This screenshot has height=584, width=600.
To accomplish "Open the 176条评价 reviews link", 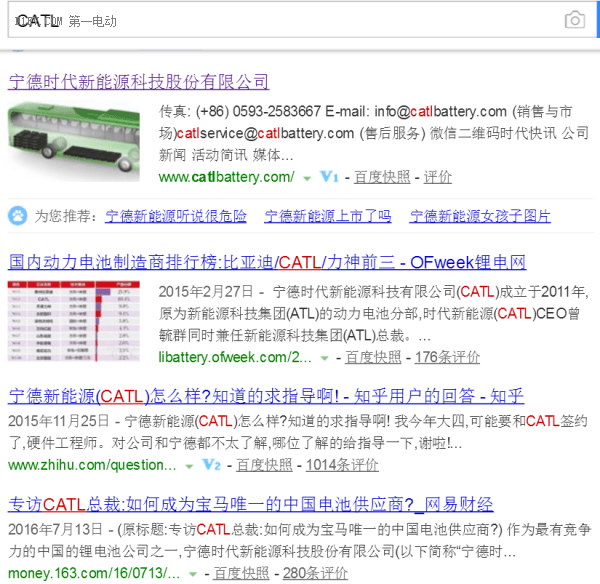I will click(447, 357).
